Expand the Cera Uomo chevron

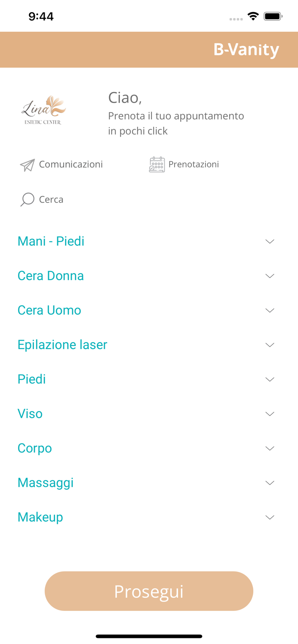[270, 310]
